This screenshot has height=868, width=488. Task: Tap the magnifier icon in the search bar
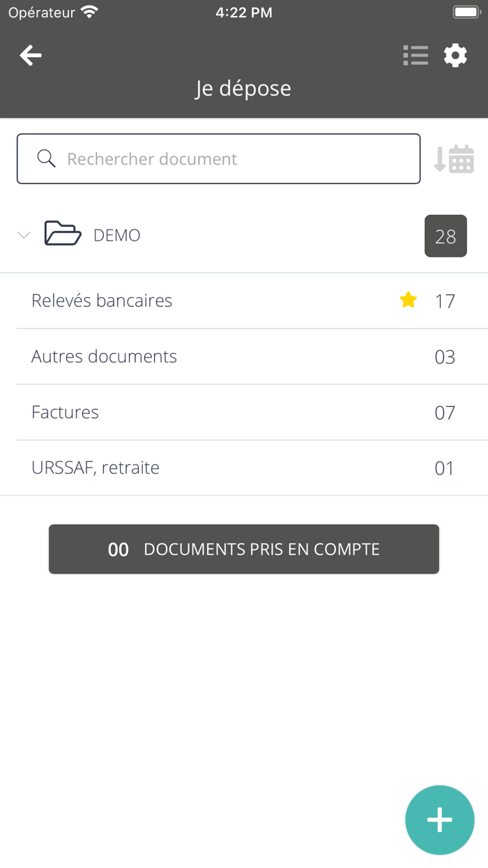coord(45,158)
